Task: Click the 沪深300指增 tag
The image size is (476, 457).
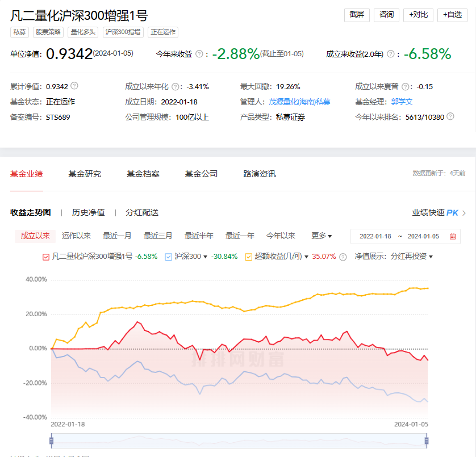Action: click(123, 32)
